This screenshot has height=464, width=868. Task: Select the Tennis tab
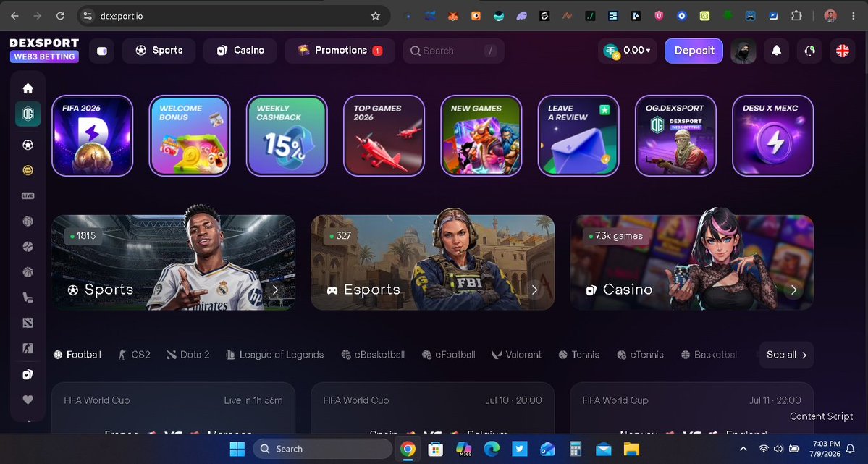pos(578,355)
